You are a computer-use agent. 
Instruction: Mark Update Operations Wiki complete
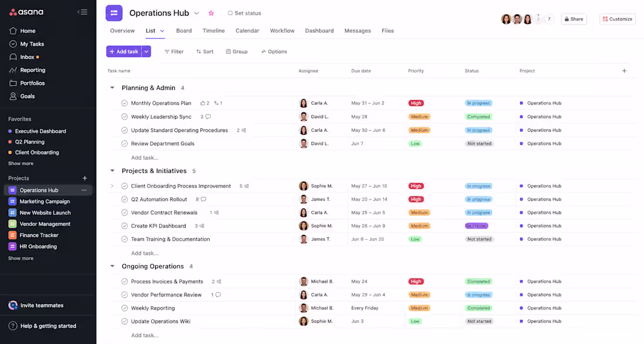click(x=125, y=321)
